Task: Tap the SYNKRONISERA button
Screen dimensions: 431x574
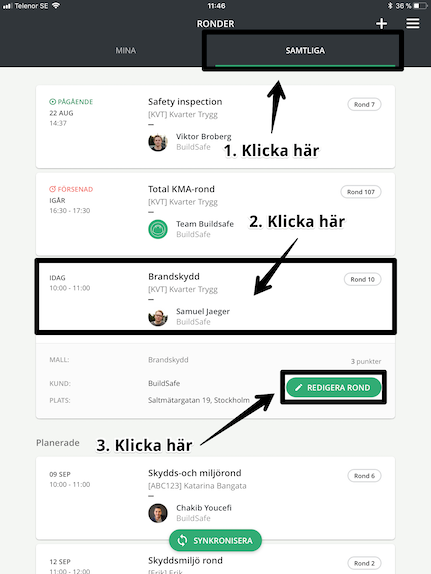Action: (215, 540)
